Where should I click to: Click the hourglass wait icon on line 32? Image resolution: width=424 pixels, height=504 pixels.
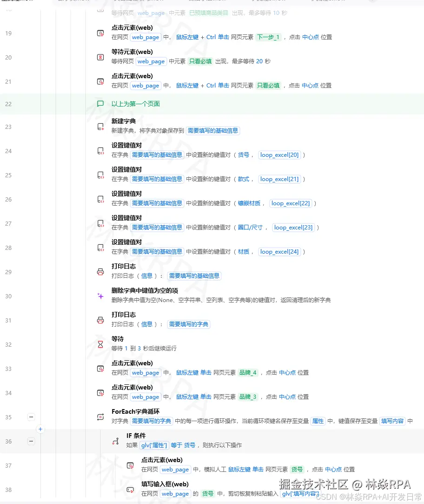coord(100,344)
